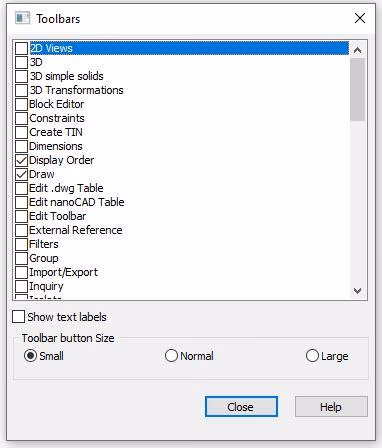Image resolution: width=382 pixels, height=448 pixels.
Task: Enable the Block Editor toolbar
Action: coord(21,104)
